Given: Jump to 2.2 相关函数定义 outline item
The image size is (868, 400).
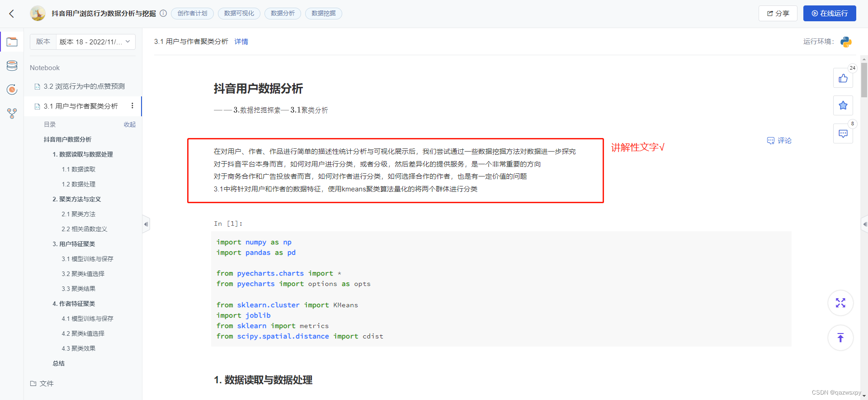Looking at the screenshot, I should click(85, 229).
